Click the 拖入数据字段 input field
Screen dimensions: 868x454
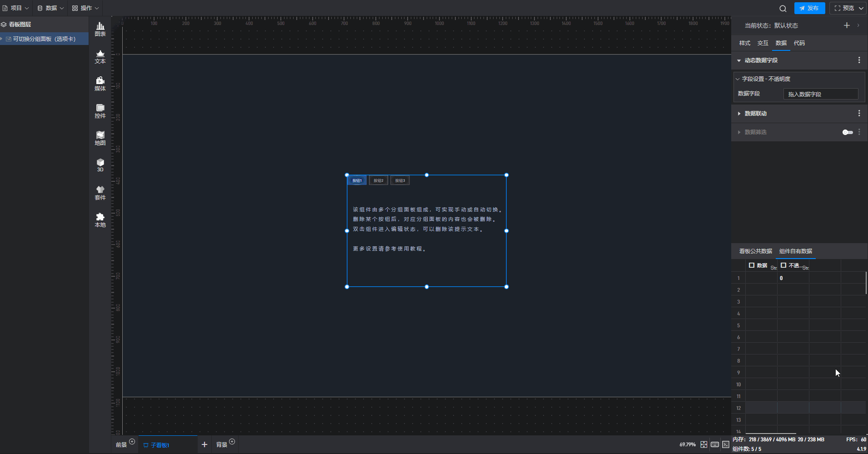(820, 94)
